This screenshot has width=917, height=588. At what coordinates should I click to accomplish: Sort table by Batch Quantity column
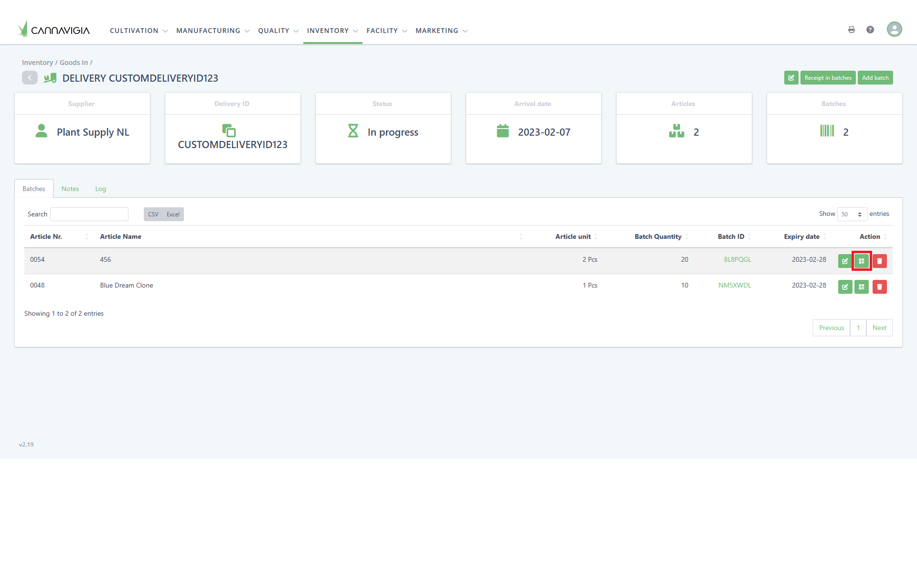(658, 236)
